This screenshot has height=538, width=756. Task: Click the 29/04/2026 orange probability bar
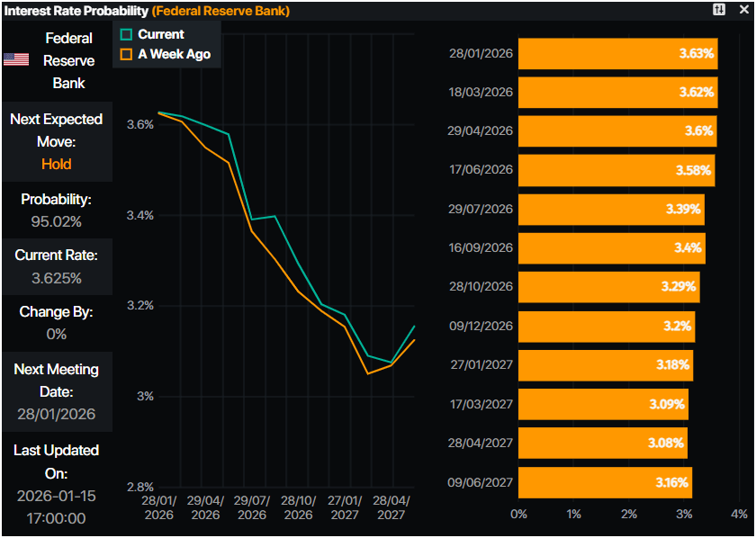[617, 131]
